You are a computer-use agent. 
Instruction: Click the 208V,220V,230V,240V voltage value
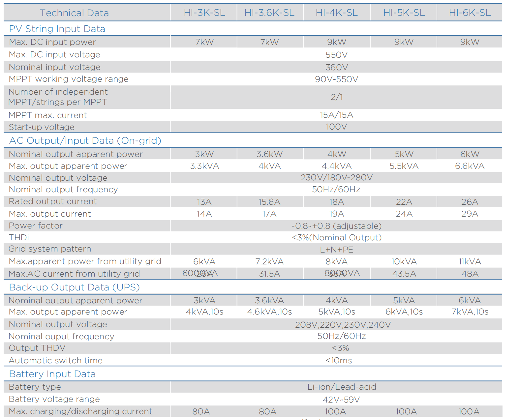click(x=343, y=325)
